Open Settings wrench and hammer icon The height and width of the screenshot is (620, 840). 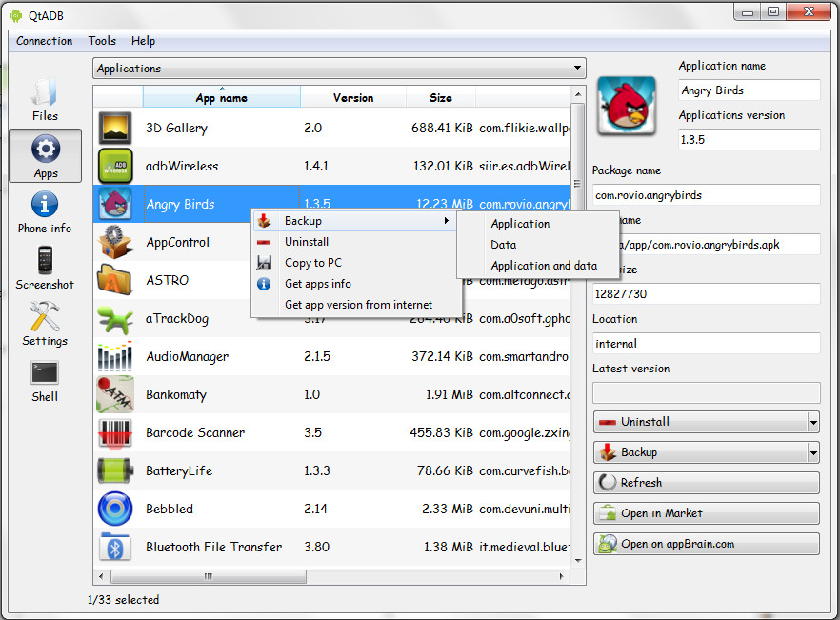(45, 316)
